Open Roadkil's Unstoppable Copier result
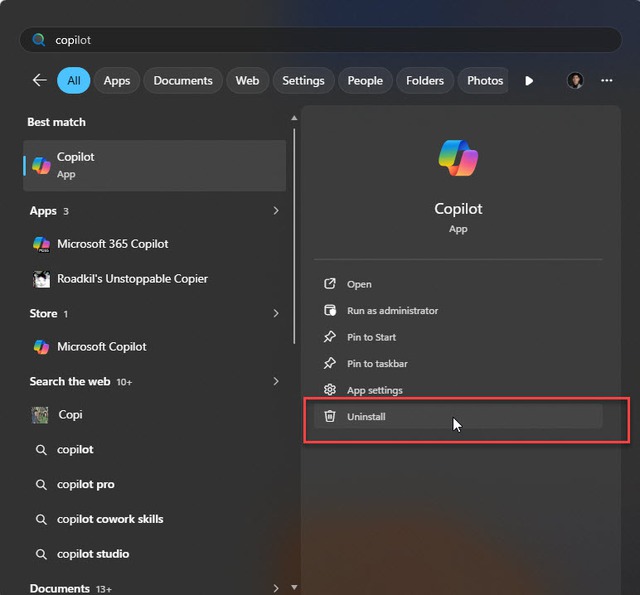Viewport: 640px width, 595px height. pyautogui.click(x=154, y=279)
